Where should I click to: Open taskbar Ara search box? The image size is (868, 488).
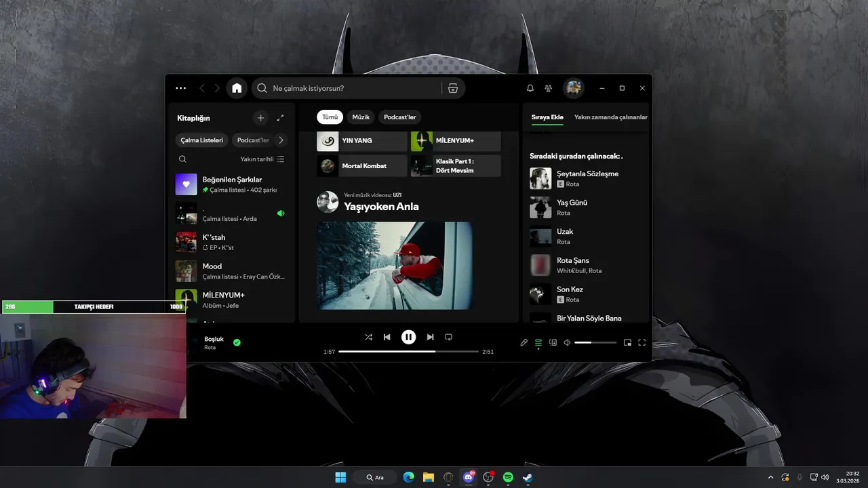pos(375,477)
